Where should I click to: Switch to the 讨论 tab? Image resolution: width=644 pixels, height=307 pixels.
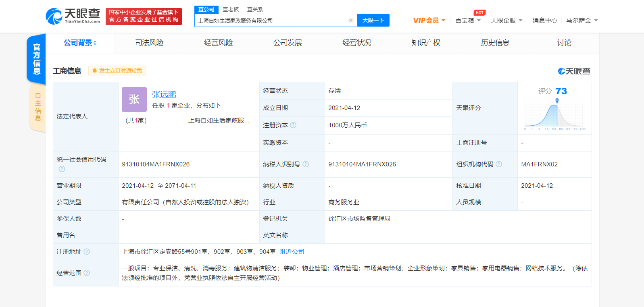(x=564, y=43)
